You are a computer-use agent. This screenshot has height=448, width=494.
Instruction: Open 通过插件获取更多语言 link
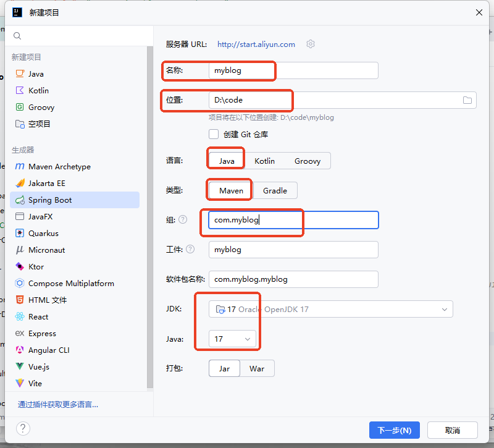coord(58,405)
